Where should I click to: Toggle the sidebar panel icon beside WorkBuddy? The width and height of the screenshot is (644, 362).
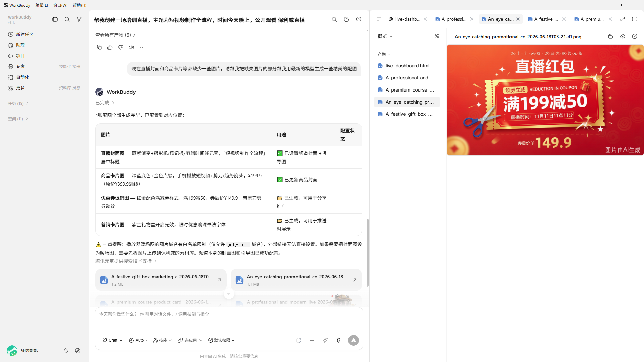[55, 20]
